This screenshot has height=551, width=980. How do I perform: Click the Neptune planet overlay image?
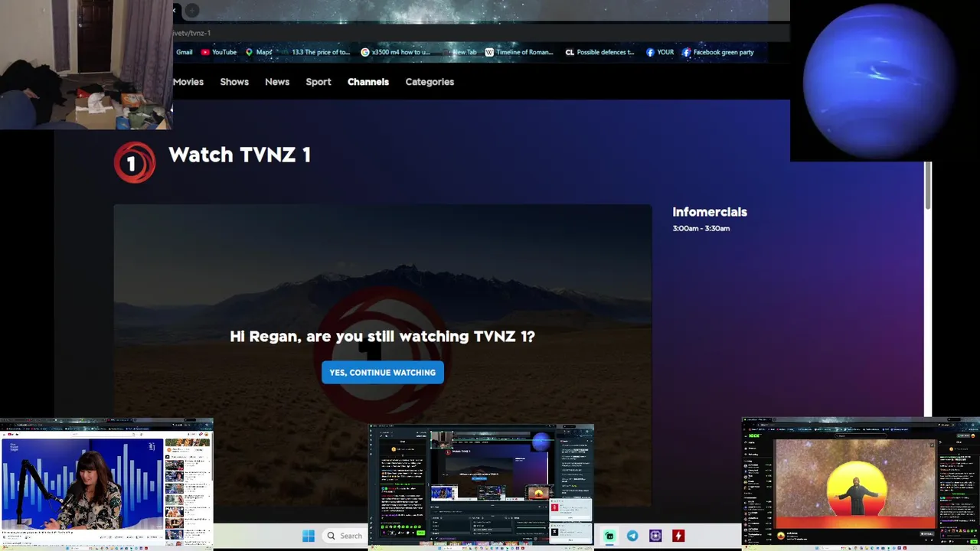coord(885,80)
